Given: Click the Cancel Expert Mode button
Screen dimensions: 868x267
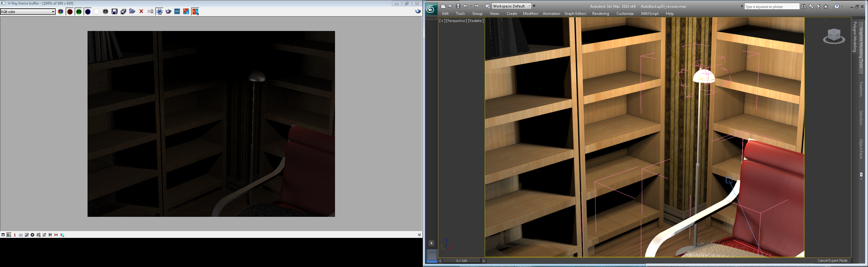Looking at the screenshot, I should (x=832, y=260).
